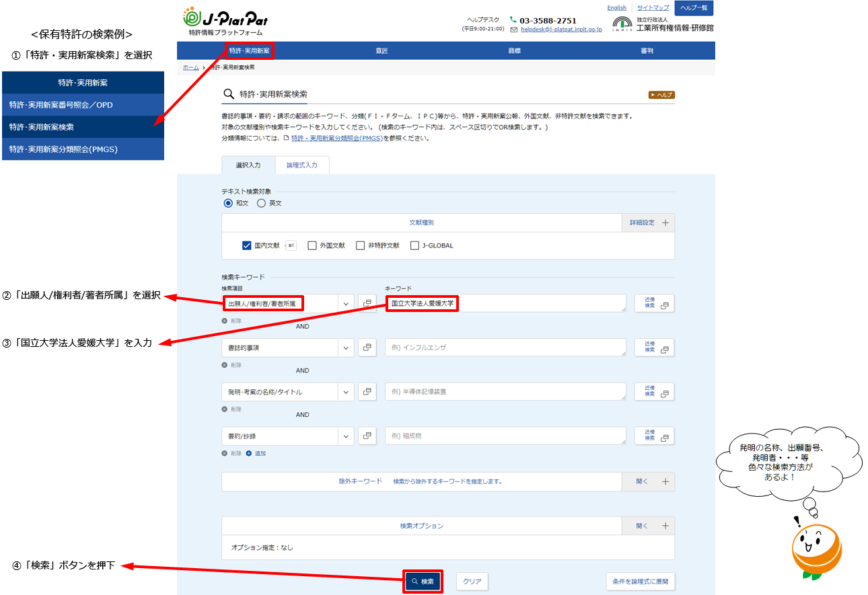Image resolution: width=868 pixels, height=595 pixels.
Task: Switch to the 選択入力 tab
Action: pos(248,165)
